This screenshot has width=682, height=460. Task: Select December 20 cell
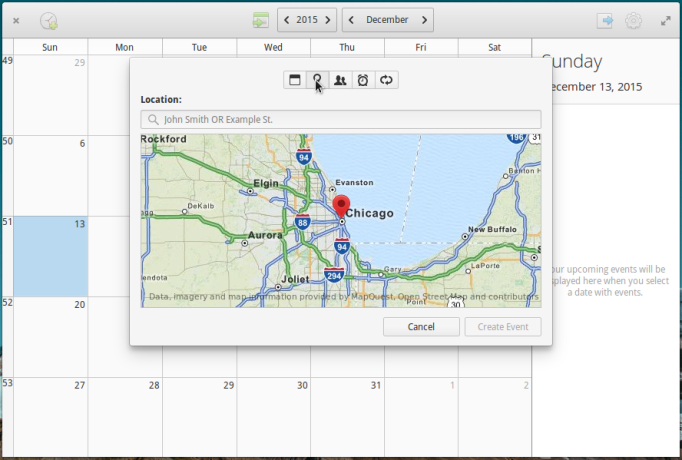pos(50,337)
